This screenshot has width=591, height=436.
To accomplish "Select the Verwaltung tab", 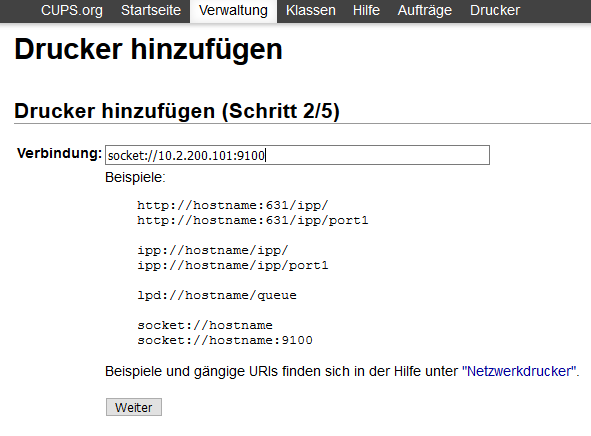I will tap(233, 11).
